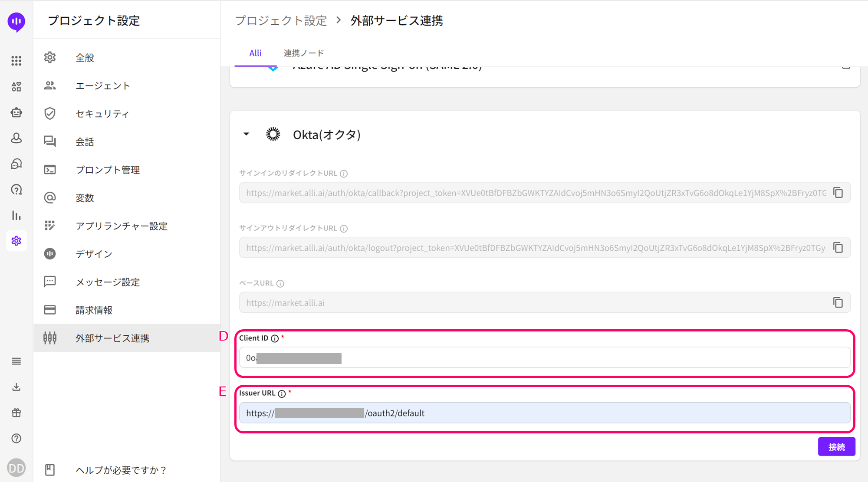Collapse the Okta(オクタ) section
The height and width of the screenshot is (482, 868).
point(246,134)
